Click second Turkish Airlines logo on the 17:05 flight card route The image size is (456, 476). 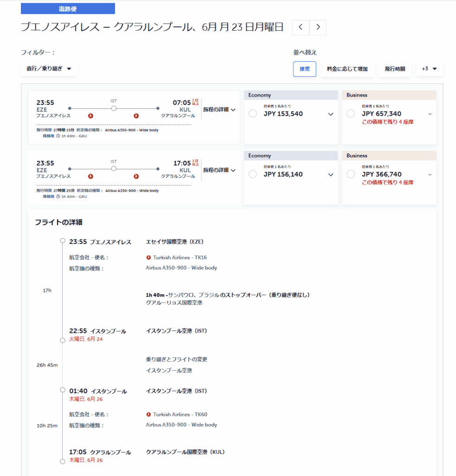[x=136, y=176]
